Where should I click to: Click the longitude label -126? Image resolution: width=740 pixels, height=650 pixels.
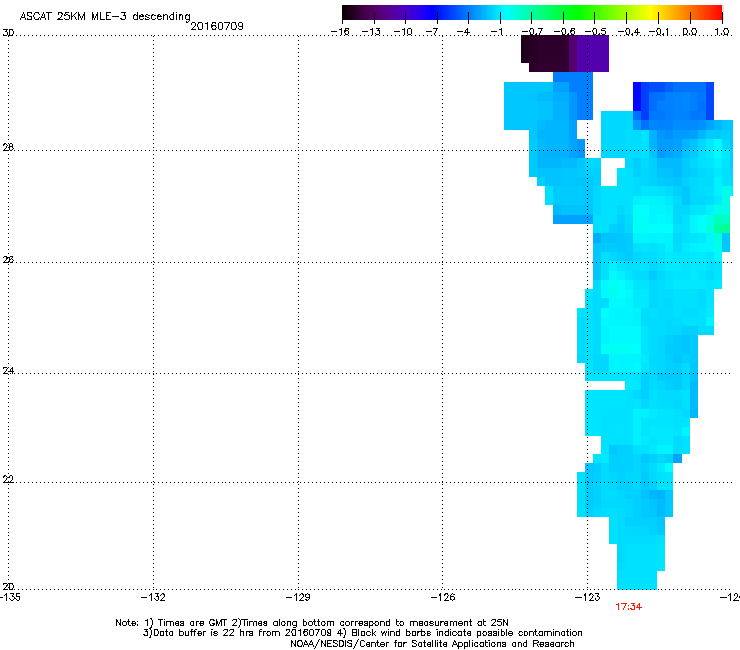click(x=443, y=598)
